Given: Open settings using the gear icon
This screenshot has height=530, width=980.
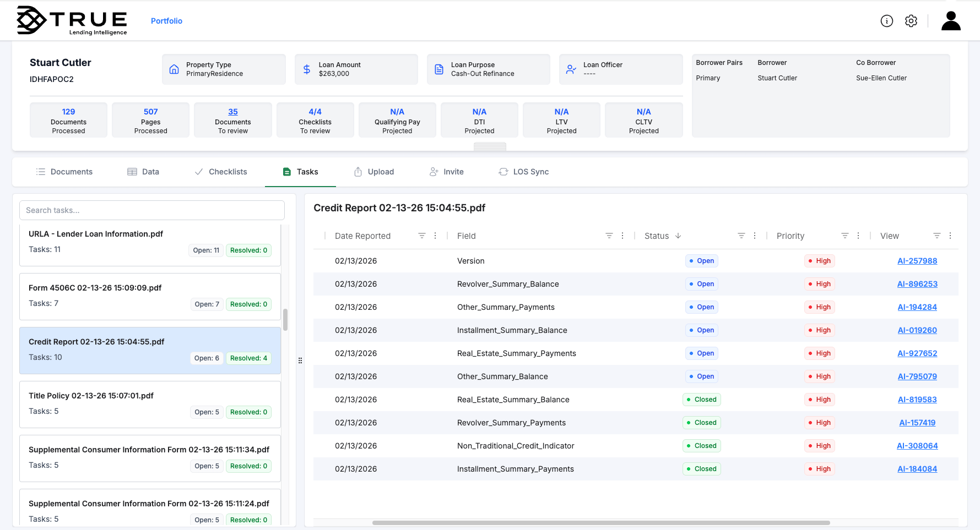Looking at the screenshot, I should 911,20.
